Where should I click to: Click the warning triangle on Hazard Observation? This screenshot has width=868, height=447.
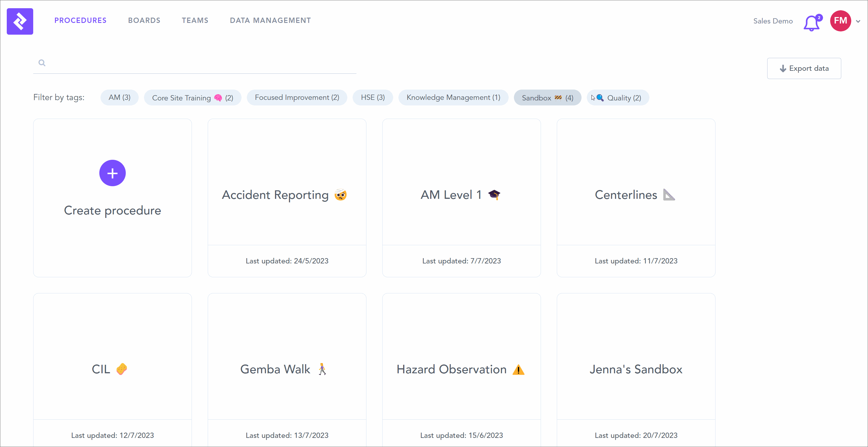[x=518, y=369]
